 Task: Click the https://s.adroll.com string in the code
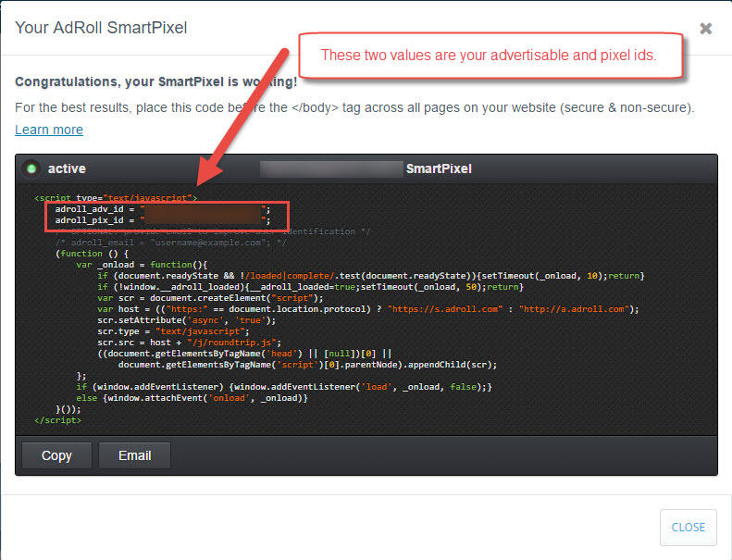[445, 309]
